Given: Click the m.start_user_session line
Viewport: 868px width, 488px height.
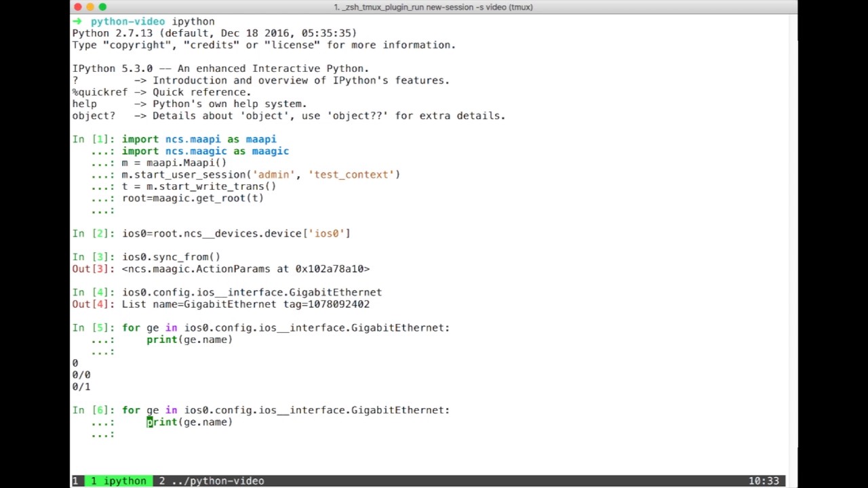Looking at the screenshot, I should click(x=261, y=174).
